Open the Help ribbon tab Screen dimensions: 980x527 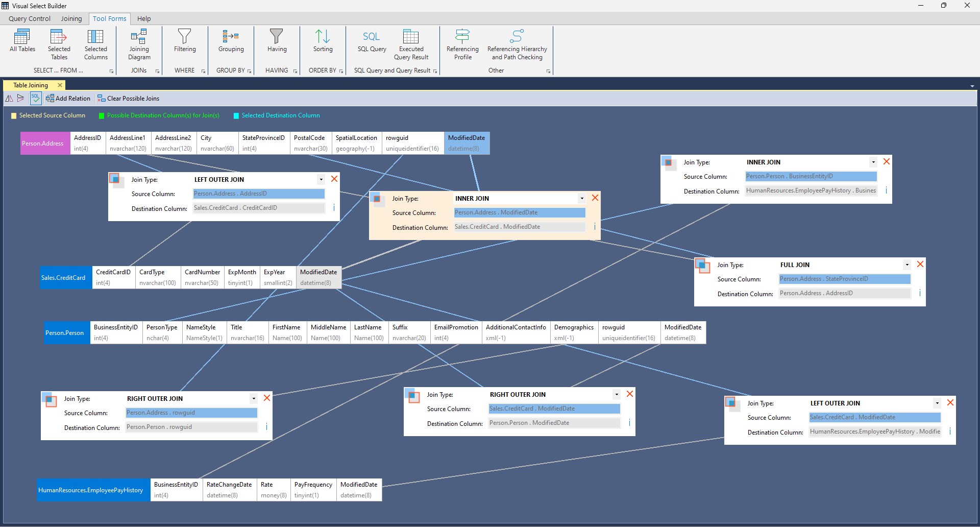(144, 19)
